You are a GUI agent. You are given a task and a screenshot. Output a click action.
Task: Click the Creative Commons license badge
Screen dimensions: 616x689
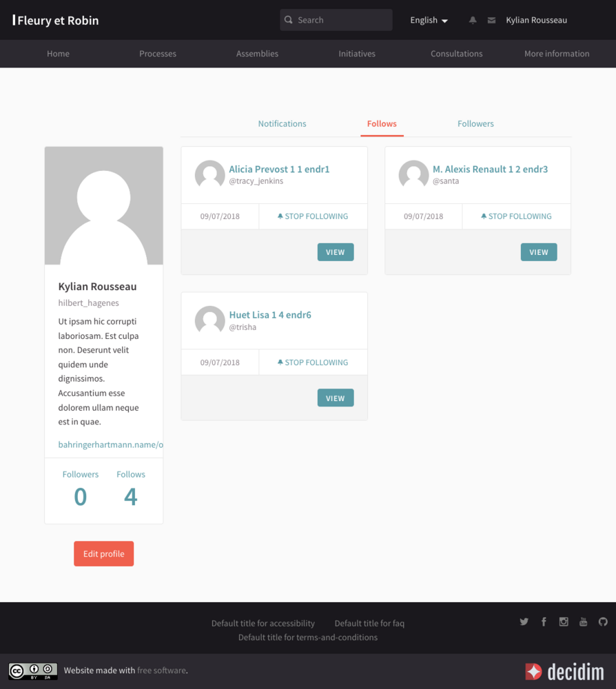pos(33,670)
